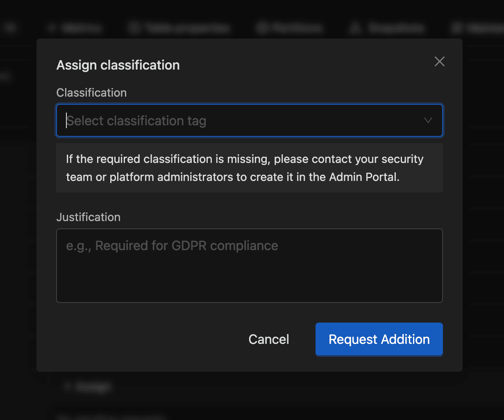Click the GDPR compliance placeholder text
This screenshot has width=504, height=420.
(x=172, y=246)
